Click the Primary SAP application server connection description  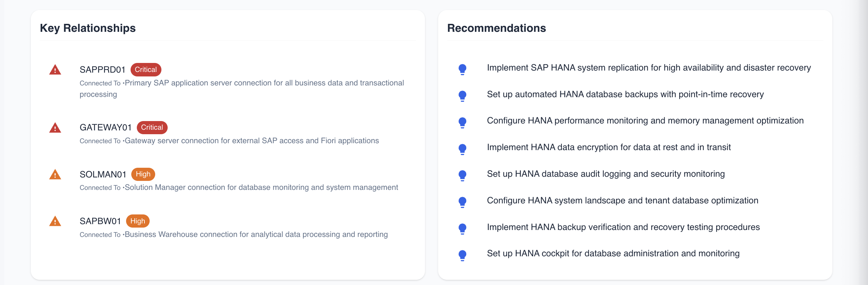[242, 89]
